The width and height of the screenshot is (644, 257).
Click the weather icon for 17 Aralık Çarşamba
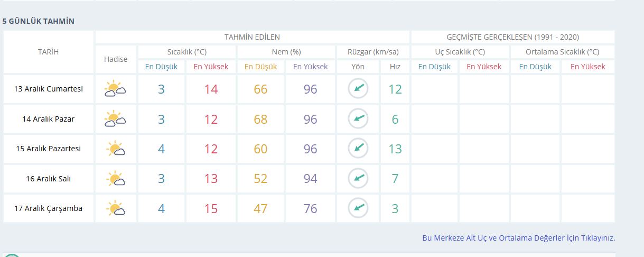pyautogui.click(x=115, y=208)
